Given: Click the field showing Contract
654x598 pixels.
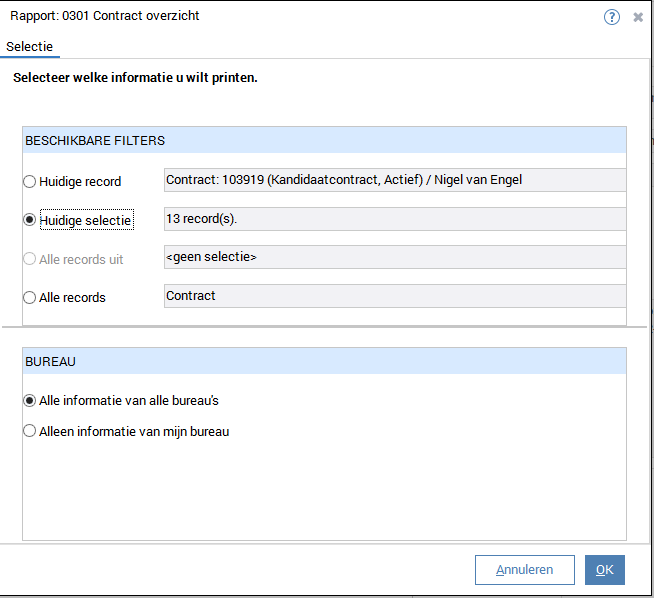Looking at the screenshot, I should pos(394,296).
